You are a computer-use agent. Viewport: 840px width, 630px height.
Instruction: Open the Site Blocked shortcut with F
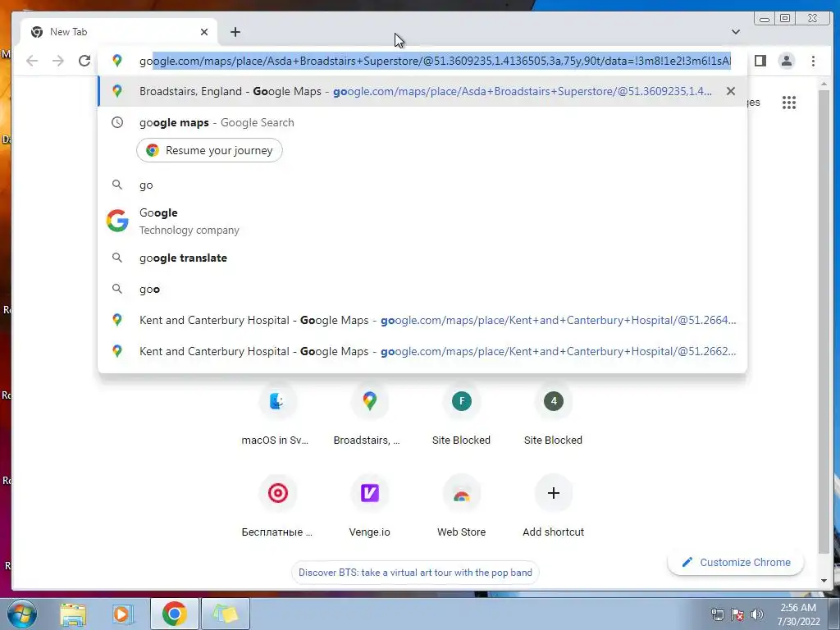coord(461,414)
